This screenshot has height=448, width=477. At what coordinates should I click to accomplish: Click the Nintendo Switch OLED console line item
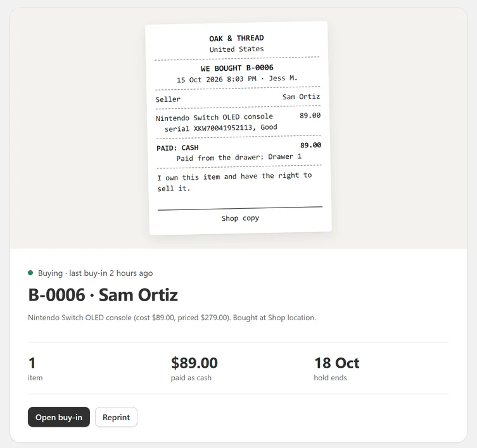214,117
